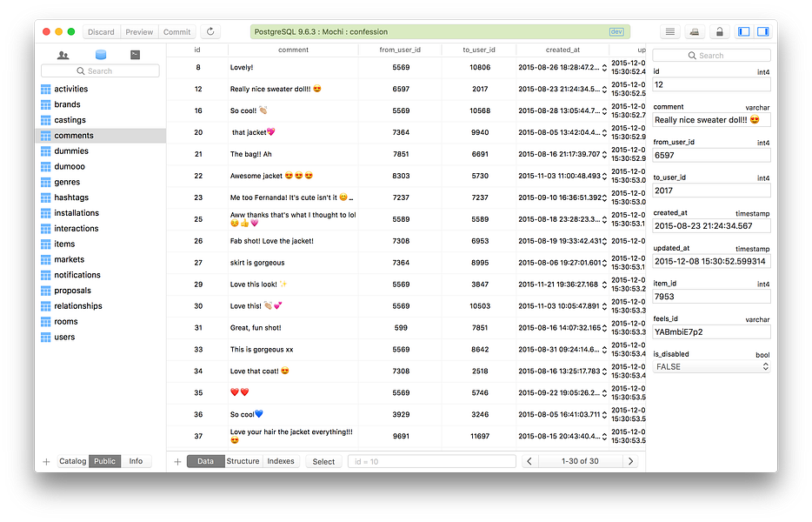Image resolution: width=812 pixels, height=522 pixels.
Task: Select the interactions table
Action: tap(101, 228)
